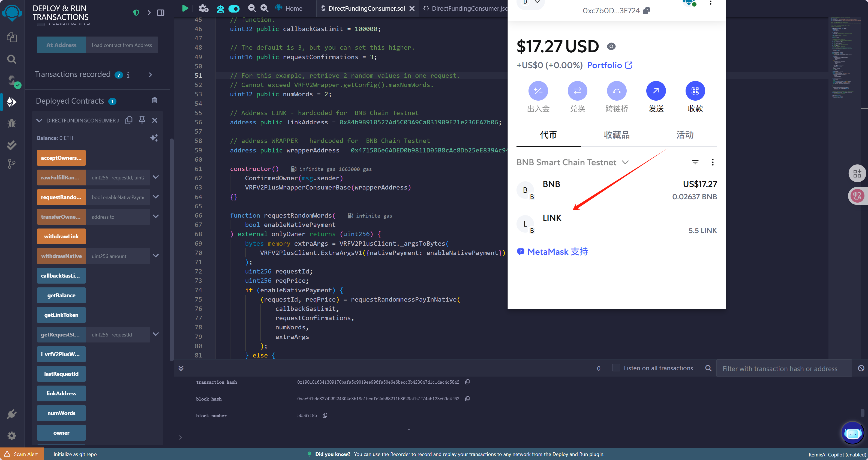Image resolution: width=868 pixels, height=460 pixels.
Task: Open the File Explorer sidebar icon
Action: [x=12, y=37]
